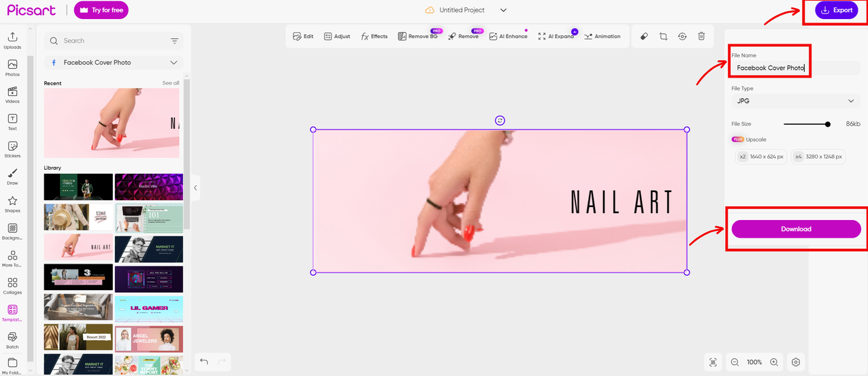This screenshot has height=376, width=868.
Task: Open the Shapes panel
Action: pyautogui.click(x=12, y=204)
